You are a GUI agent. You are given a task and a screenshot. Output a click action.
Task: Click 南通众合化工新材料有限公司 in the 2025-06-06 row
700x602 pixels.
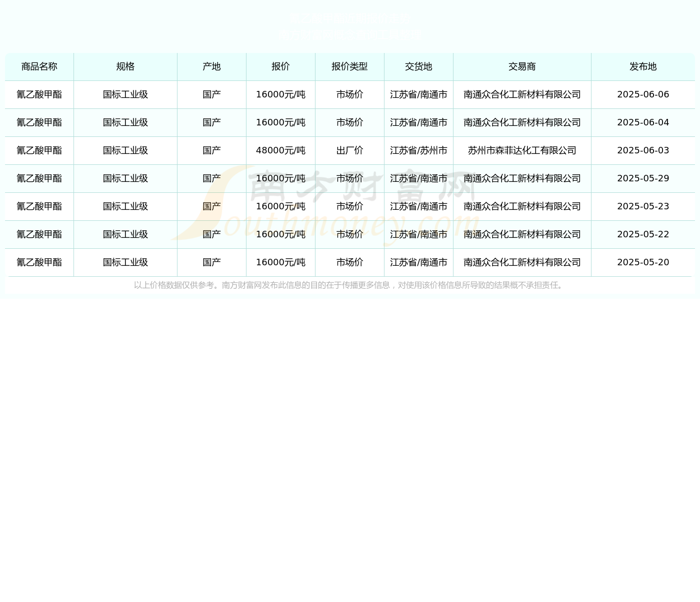[522, 94]
